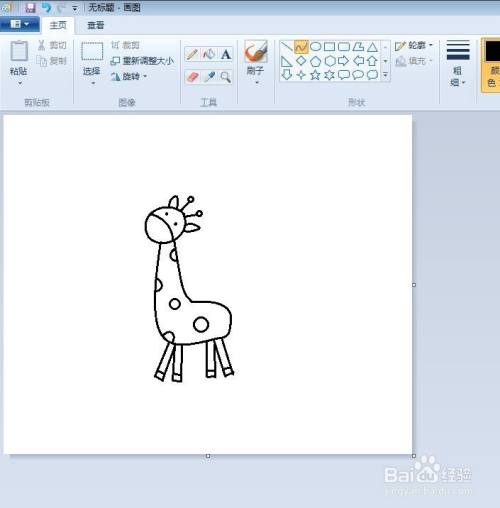
Task: Select the Pencil tool
Action: tap(192, 54)
